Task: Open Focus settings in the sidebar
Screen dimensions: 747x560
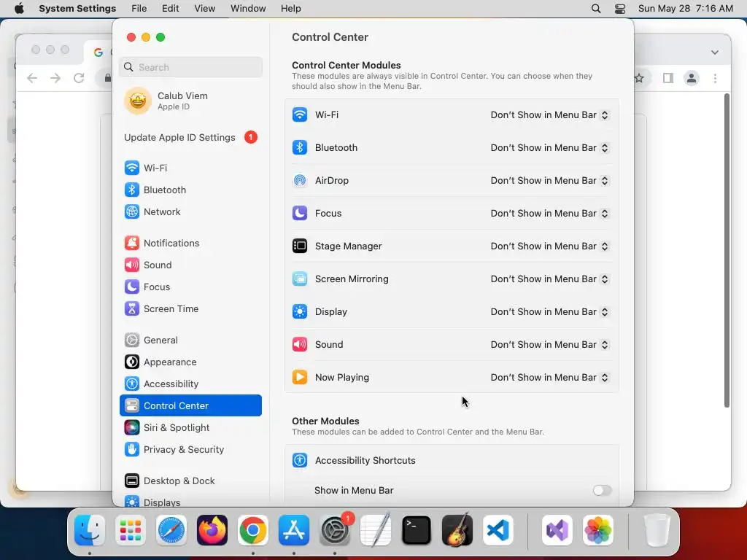Action: [x=190, y=287]
